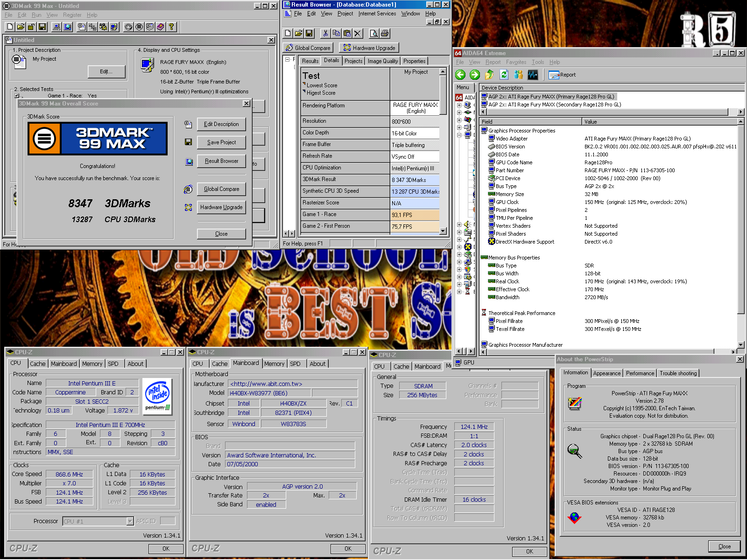Screen dimensions: 747x560
Task: Expand AIDA64 Computer tree node
Action: point(459,105)
